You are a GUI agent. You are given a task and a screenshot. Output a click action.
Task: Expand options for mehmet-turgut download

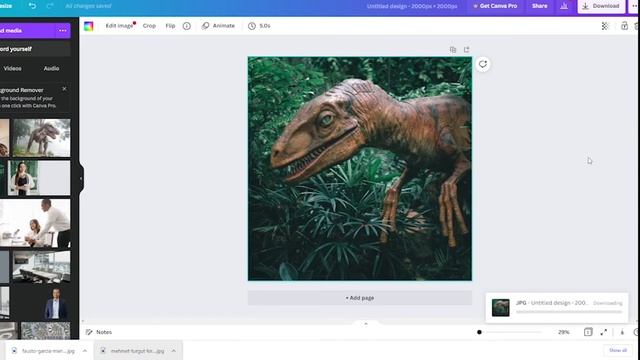174,351
